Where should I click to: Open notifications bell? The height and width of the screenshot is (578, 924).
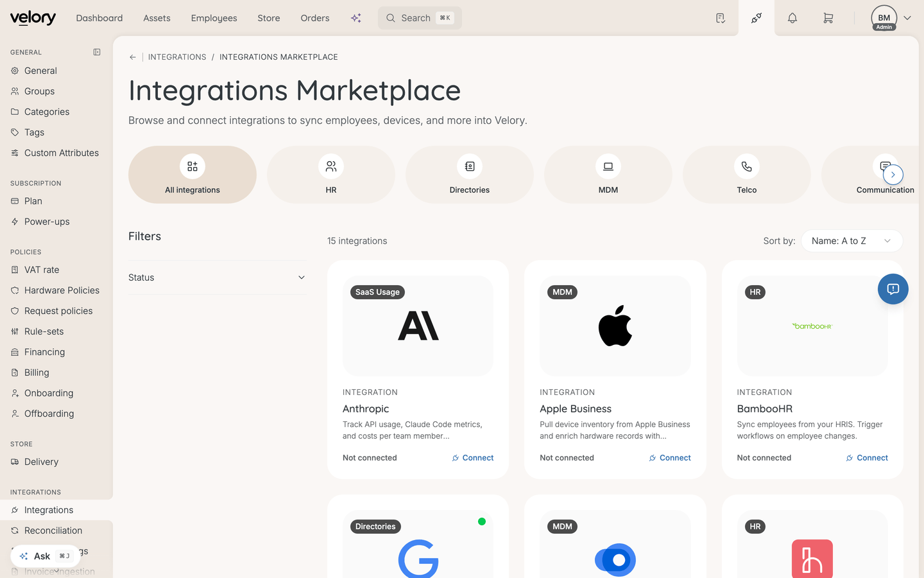(792, 18)
